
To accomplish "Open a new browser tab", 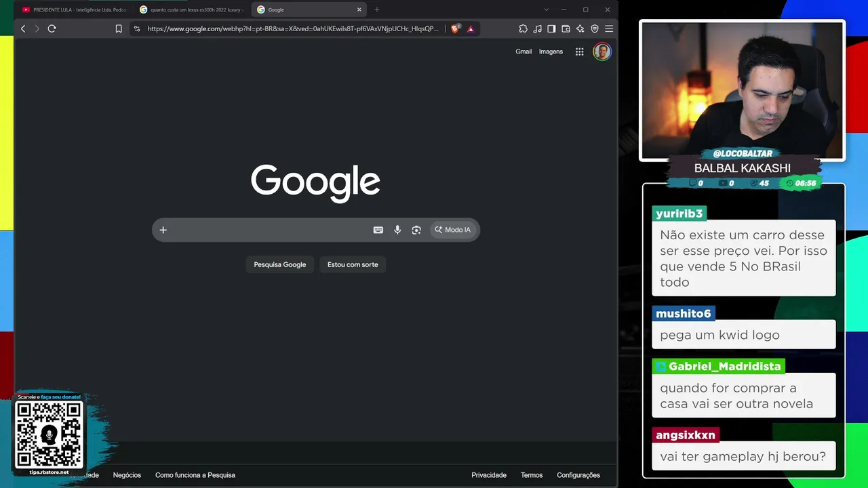I will click(x=377, y=9).
